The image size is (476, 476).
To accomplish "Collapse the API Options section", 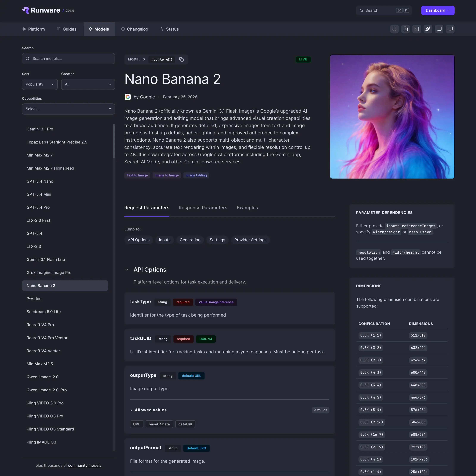I will 127,270.
